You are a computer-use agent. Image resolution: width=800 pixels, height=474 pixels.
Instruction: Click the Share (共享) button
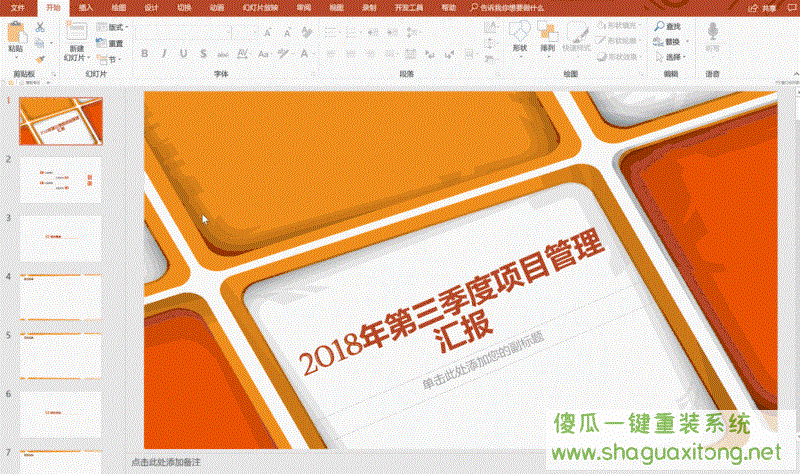click(x=763, y=8)
